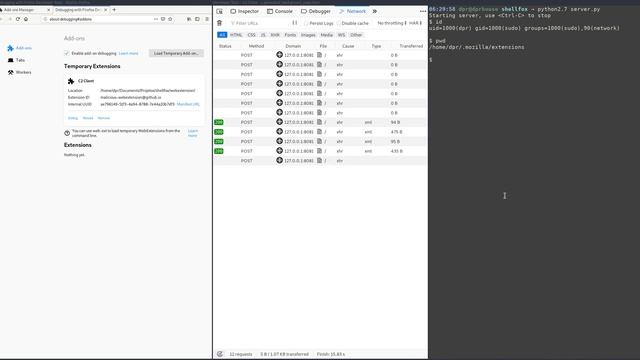This screenshot has width=640, height=360.
Task: Toggle the XHR request filter
Action: [x=275, y=35]
